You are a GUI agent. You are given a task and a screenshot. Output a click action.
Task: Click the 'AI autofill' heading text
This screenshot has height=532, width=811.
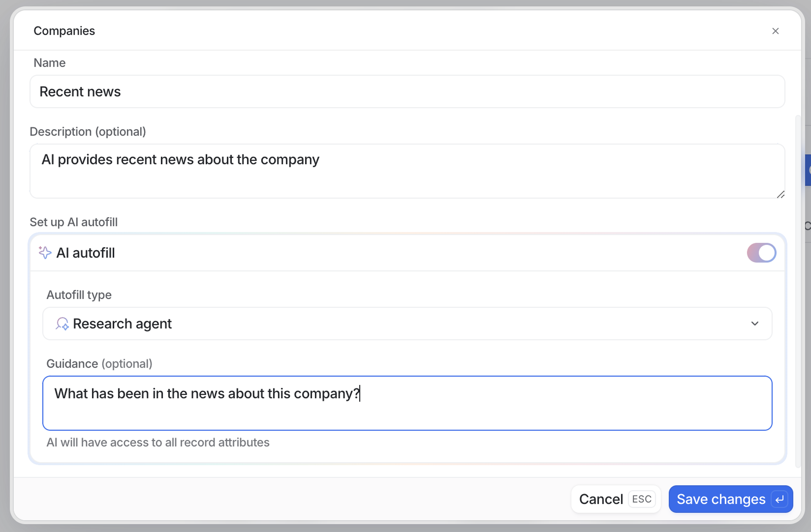point(86,253)
